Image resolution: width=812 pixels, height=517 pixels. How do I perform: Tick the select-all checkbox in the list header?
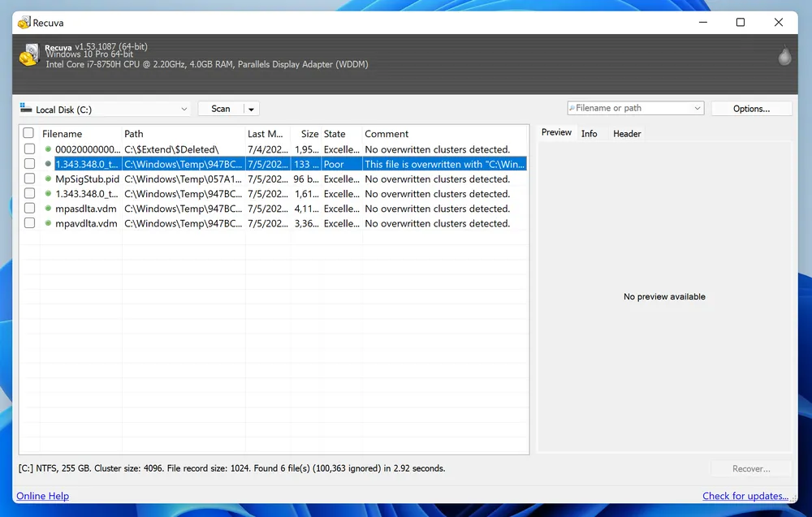29,134
